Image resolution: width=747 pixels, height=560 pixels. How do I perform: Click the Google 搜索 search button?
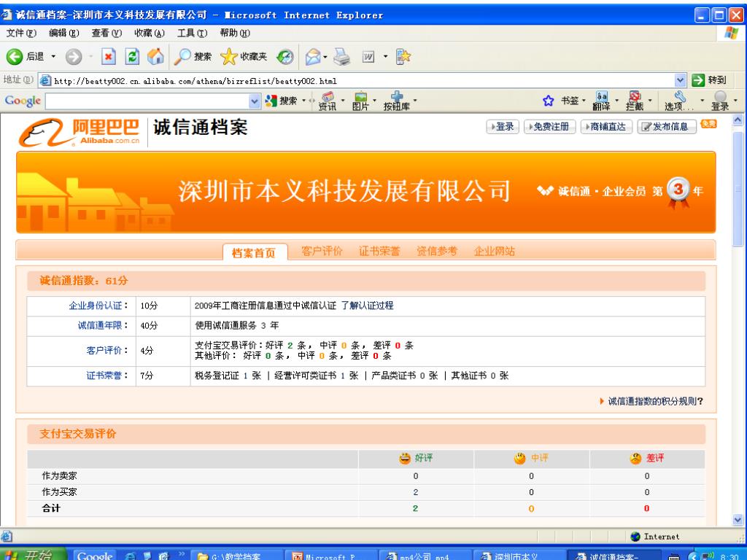tap(281, 101)
